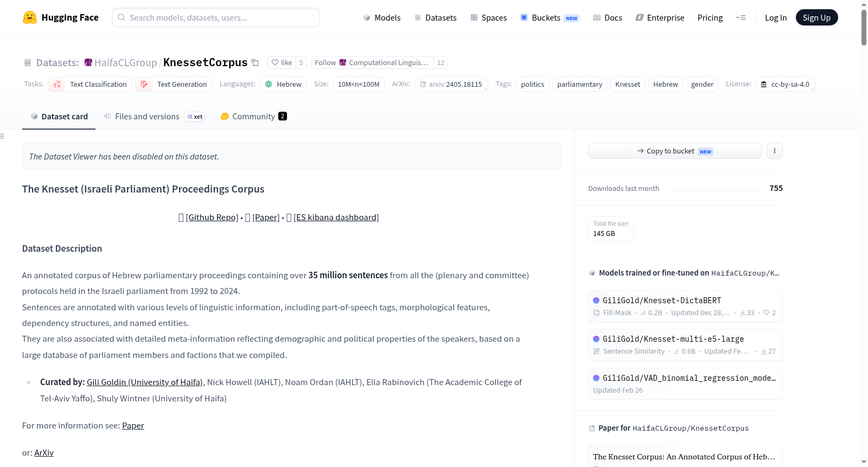Click the Sign Up button
This screenshot has width=868, height=467.
point(816,17)
